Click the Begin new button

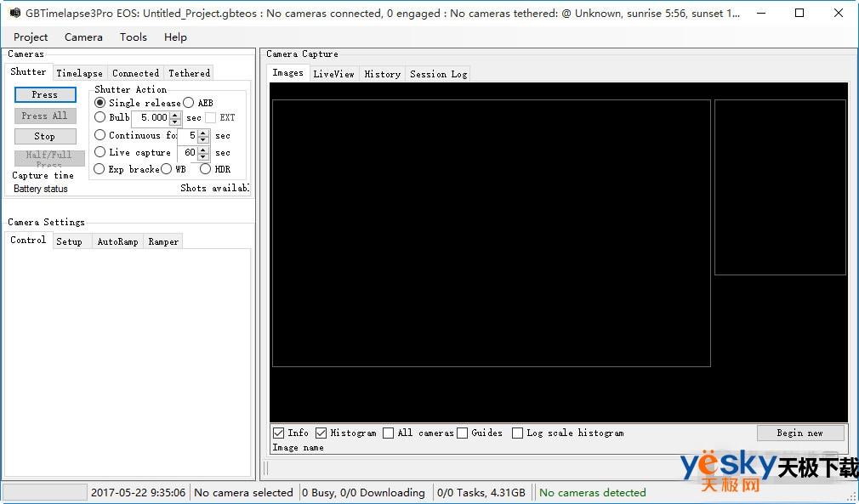(799, 433)
